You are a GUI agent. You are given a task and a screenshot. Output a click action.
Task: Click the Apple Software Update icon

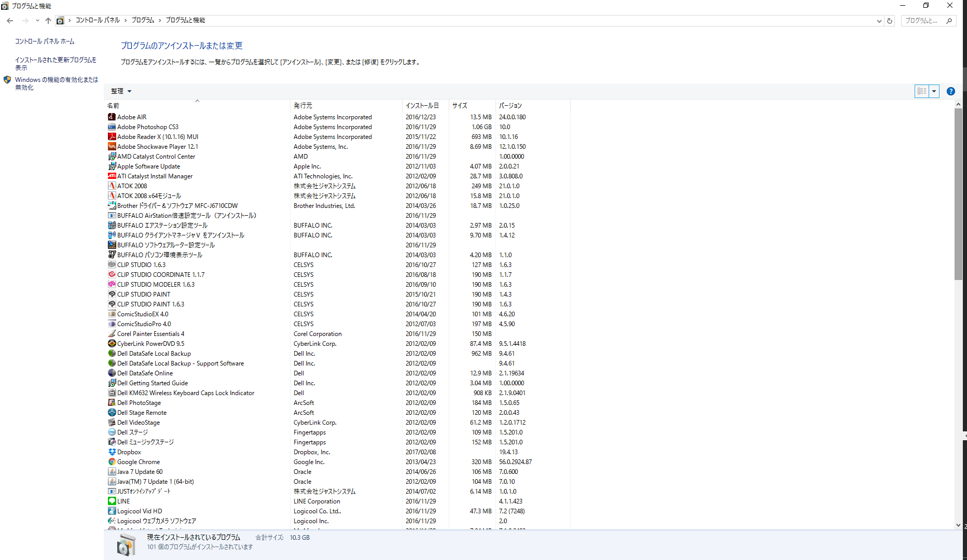click(x=112, y=166)
